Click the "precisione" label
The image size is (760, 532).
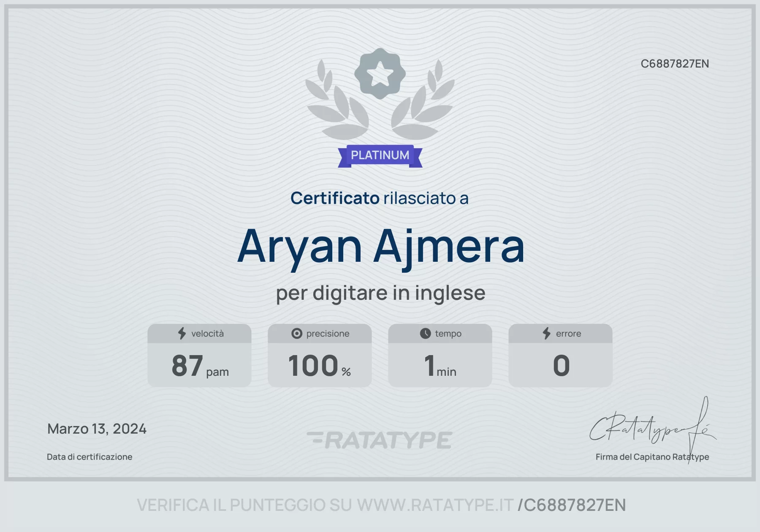(x=328, y=334)
